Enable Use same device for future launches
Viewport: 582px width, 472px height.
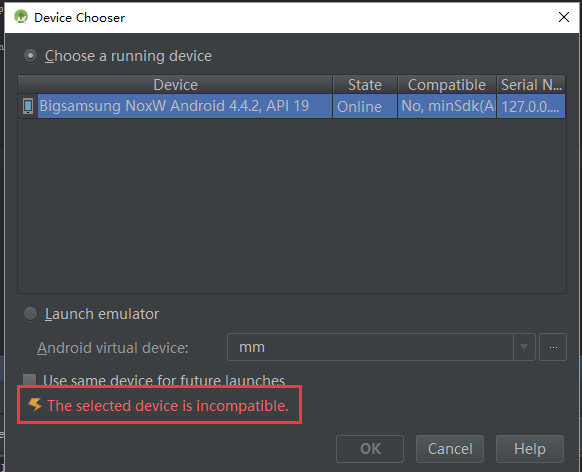[x=29, y=380]
